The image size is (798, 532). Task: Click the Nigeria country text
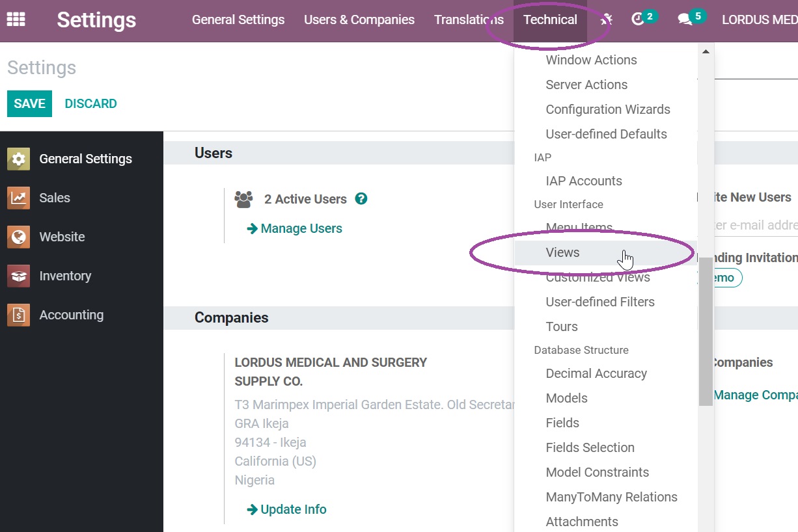[255, 480]
